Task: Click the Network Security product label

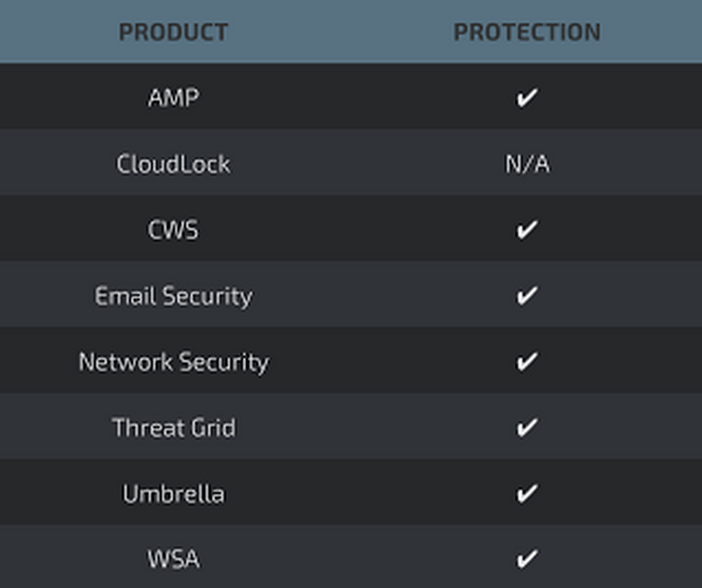Action: tap(173, 362)
